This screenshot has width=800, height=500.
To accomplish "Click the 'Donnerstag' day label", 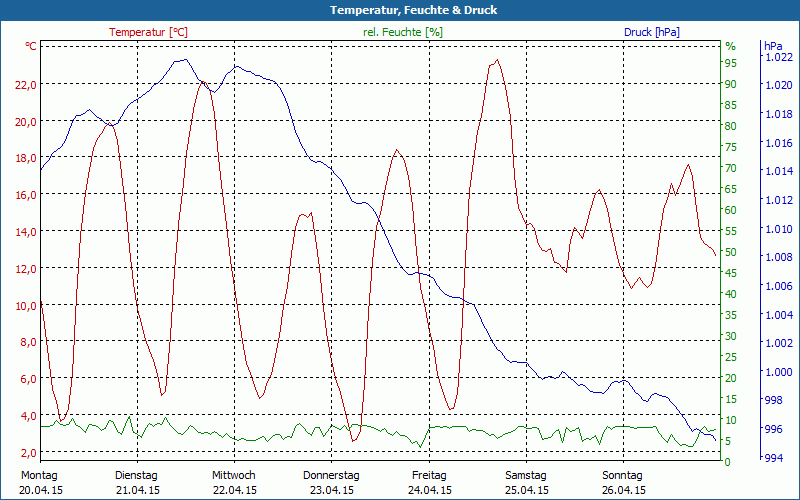I will 331,475.
